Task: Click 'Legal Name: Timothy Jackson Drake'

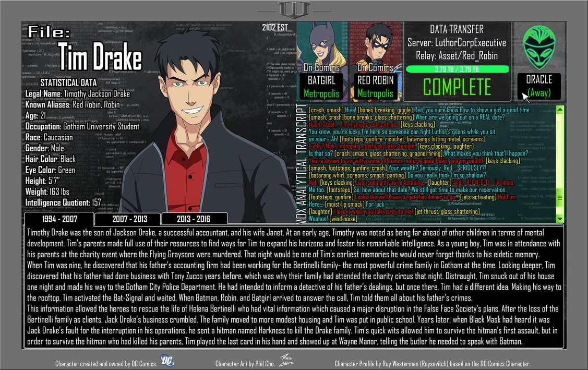Action: coord(78,94)
